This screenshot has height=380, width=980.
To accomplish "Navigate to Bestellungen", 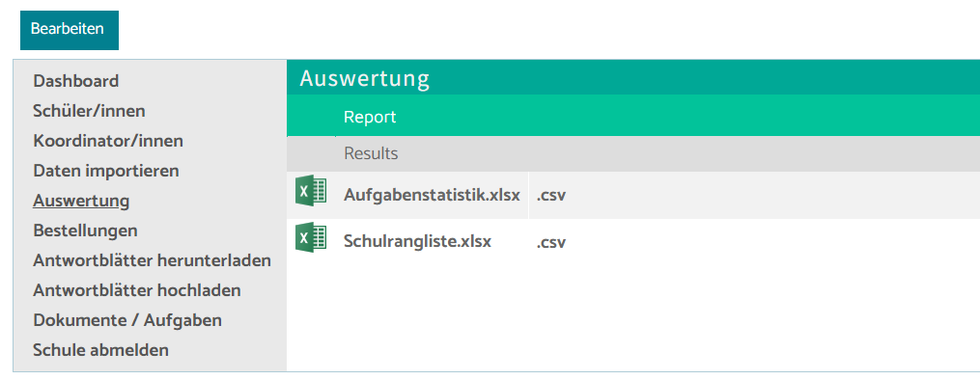I will (x=86, y=231).
